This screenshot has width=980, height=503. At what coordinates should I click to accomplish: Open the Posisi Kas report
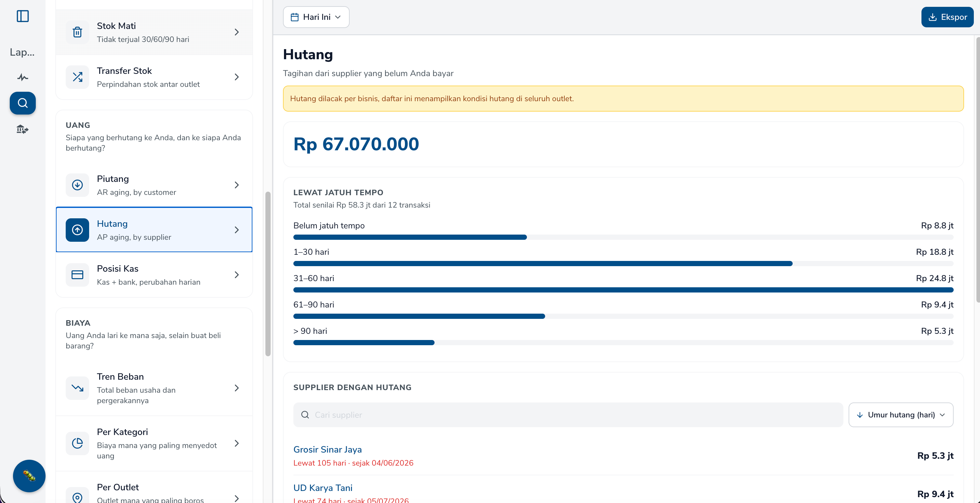coord(154,275)
